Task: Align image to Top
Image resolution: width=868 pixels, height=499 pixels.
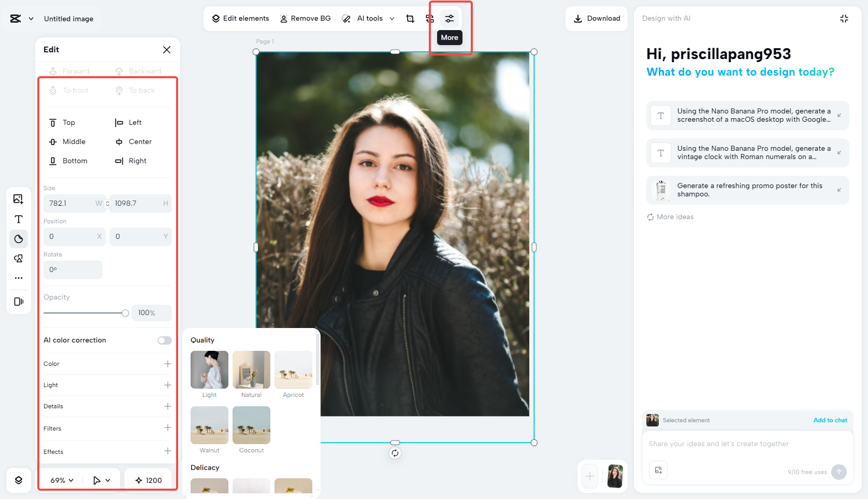Action: 62,123
